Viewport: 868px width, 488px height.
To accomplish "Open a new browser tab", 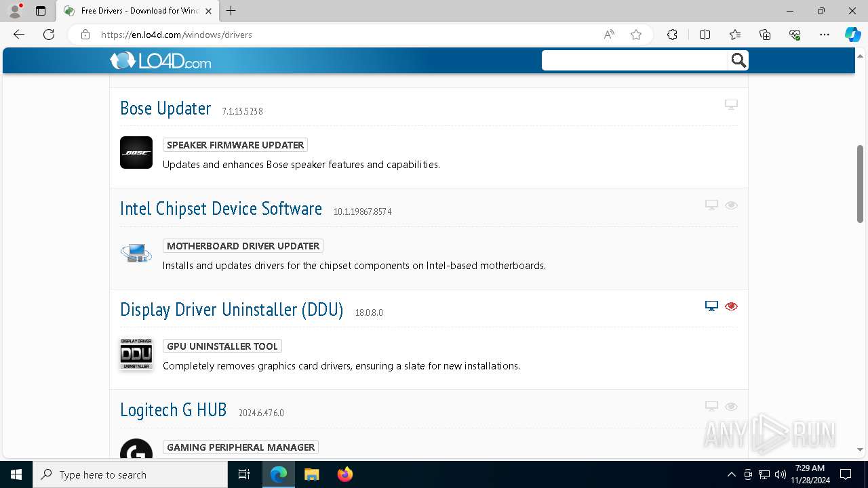I will (x=231, y=11).
